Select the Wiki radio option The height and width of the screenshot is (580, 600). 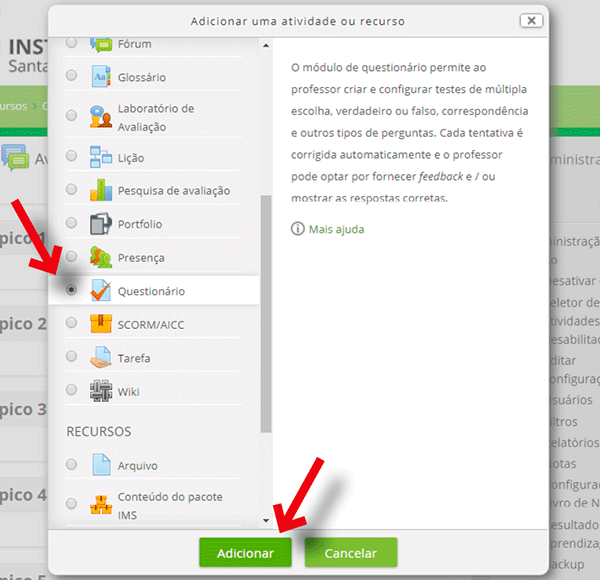(x=71, y=391)
